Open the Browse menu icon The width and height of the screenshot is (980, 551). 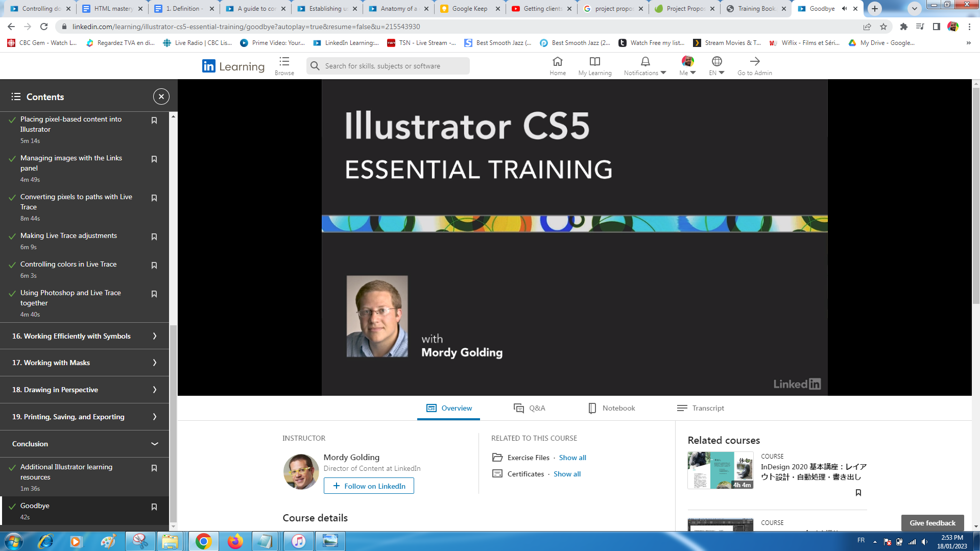tap(284, 62)
